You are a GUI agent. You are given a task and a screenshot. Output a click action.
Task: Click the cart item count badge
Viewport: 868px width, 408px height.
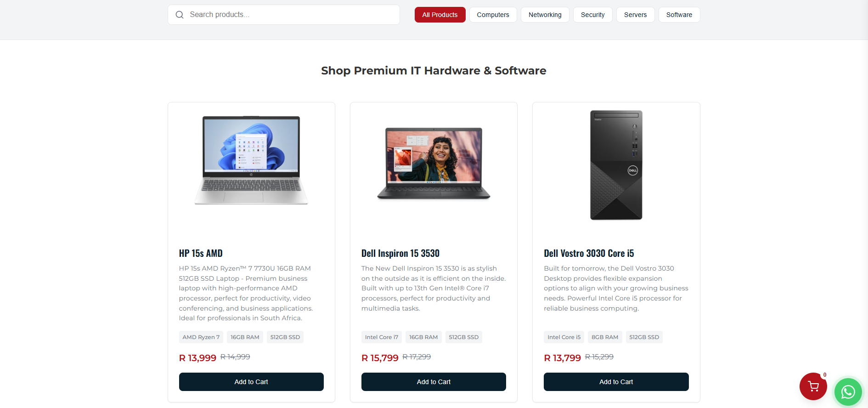click(825, 375)
